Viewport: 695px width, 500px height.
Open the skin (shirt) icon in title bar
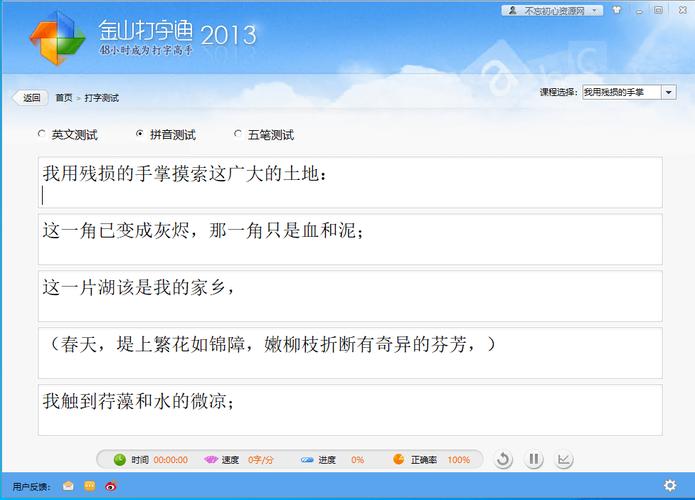(617, 10)
